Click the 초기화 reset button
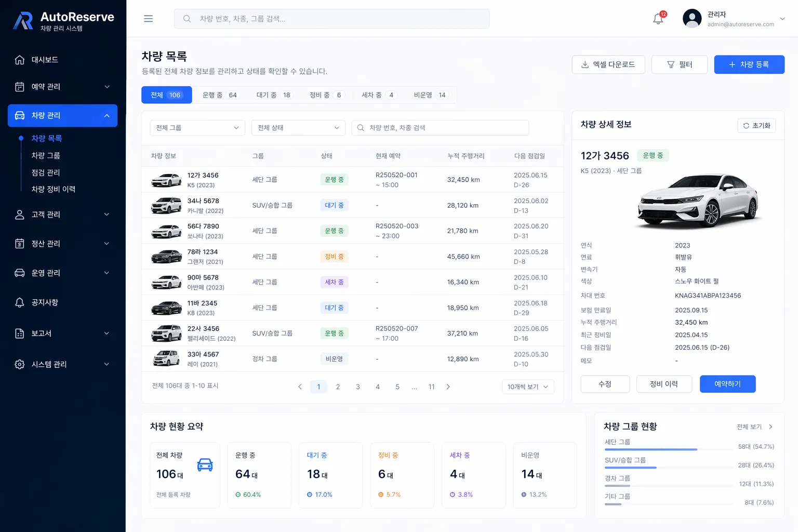 [x=756, y=126]
